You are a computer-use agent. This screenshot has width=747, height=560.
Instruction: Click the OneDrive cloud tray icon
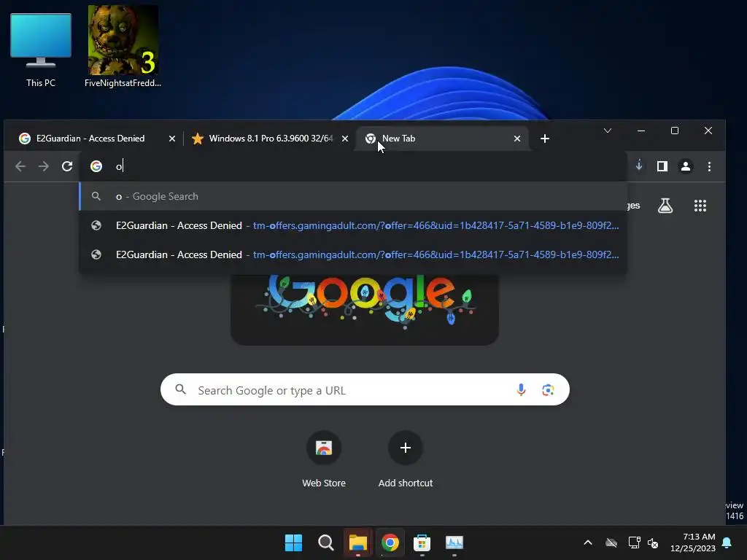[611, 542]
